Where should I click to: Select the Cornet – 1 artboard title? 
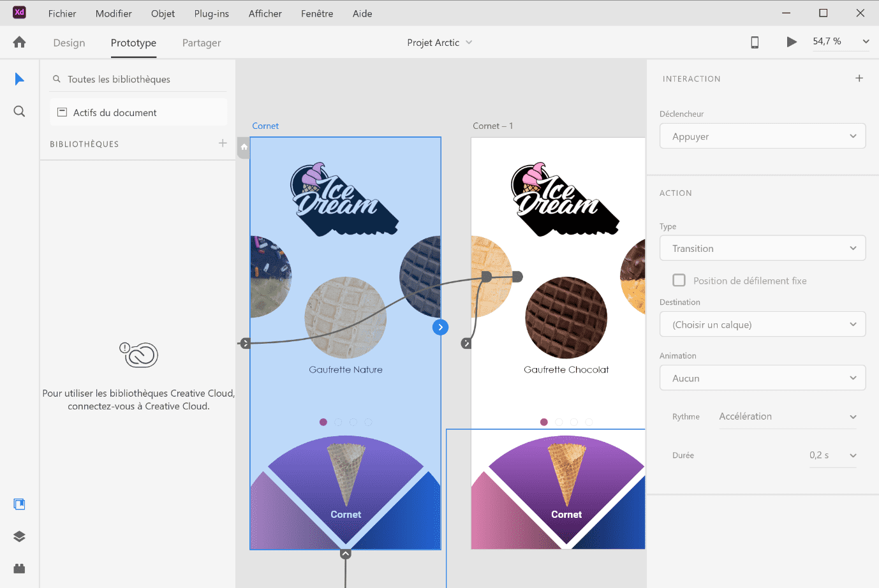coord(493,126)
